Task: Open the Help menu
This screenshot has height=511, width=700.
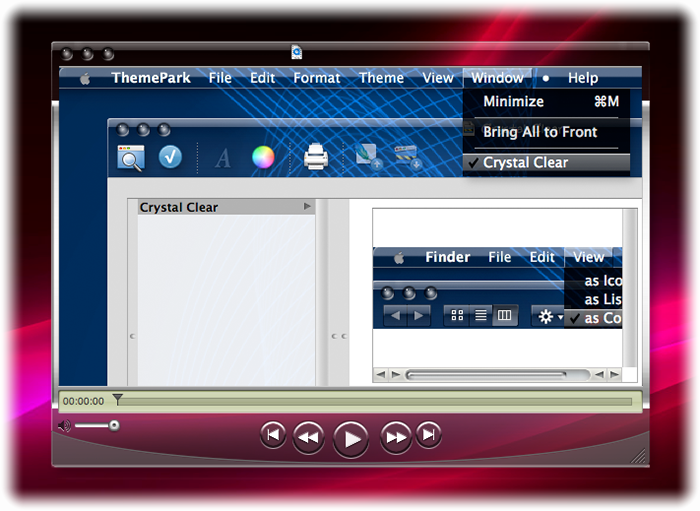Action: (583, 78)
